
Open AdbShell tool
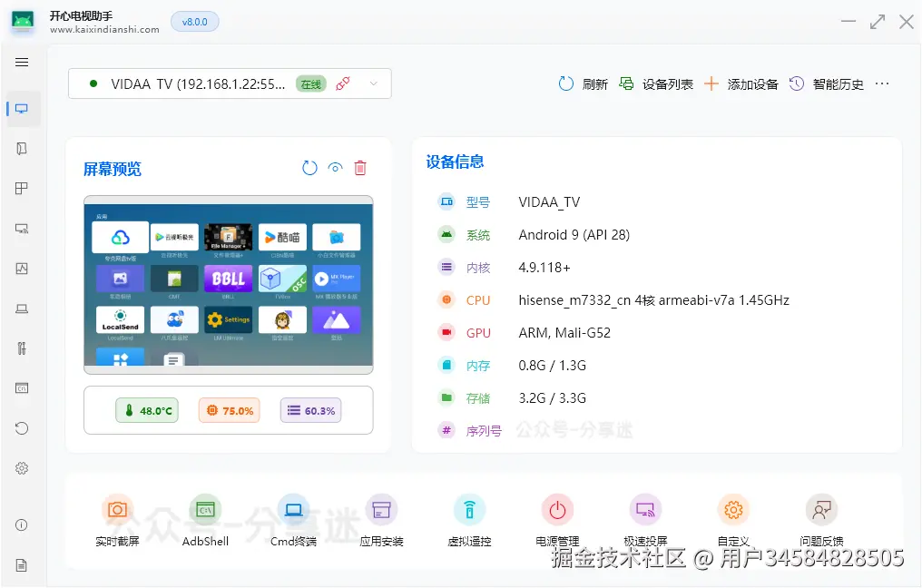205,521
